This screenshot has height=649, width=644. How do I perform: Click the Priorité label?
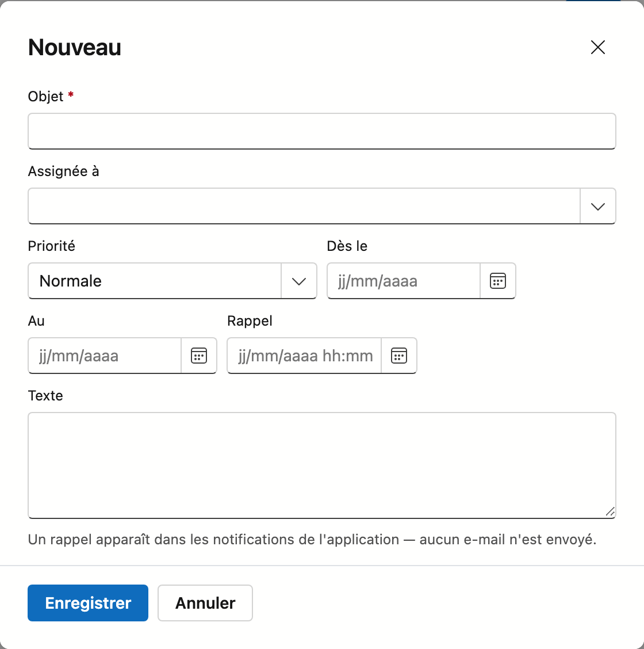(51, 246)
